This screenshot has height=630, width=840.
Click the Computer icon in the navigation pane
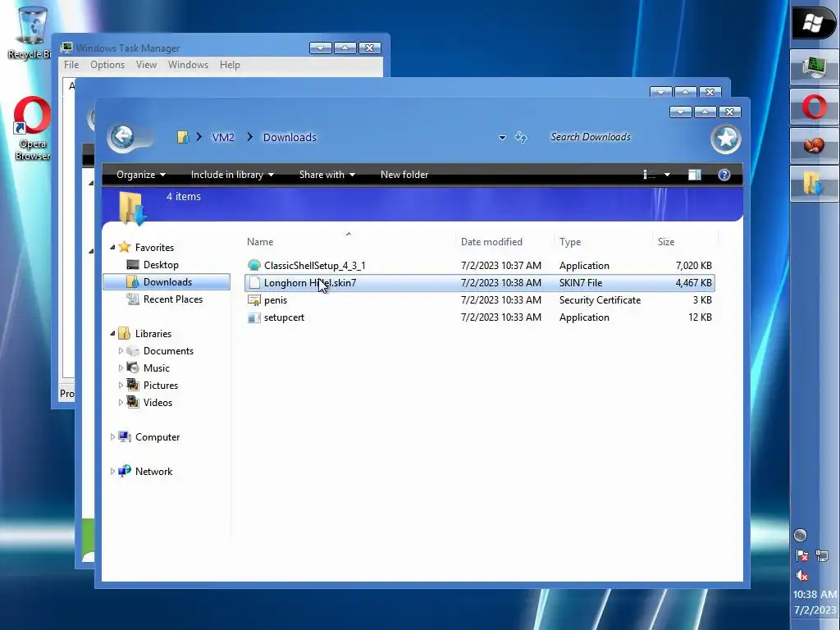point(125,436)
